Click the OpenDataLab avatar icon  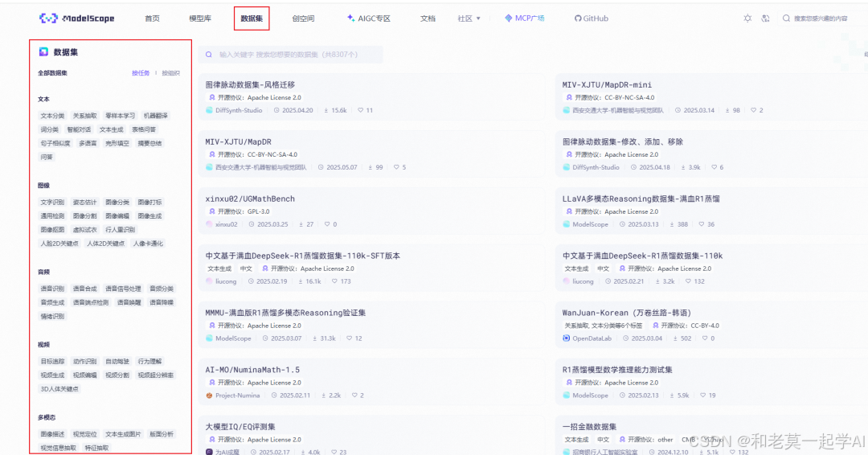(x=567, y=338)
